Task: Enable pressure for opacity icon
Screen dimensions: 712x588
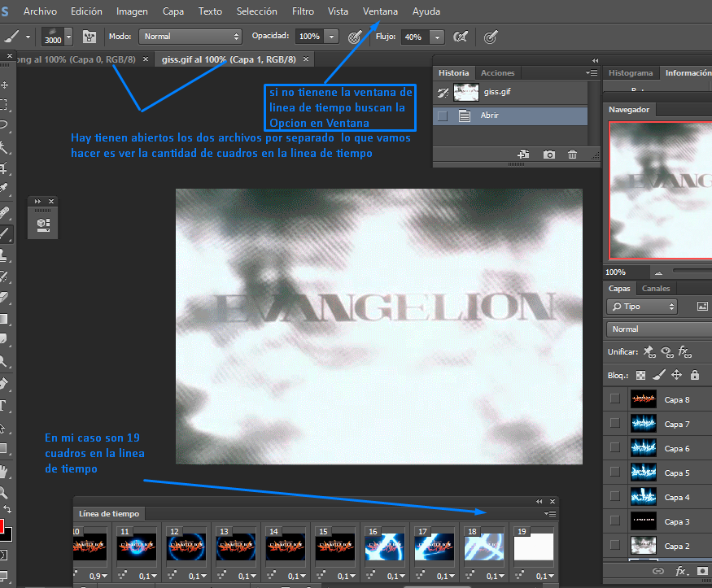Action: click(354, 37)
